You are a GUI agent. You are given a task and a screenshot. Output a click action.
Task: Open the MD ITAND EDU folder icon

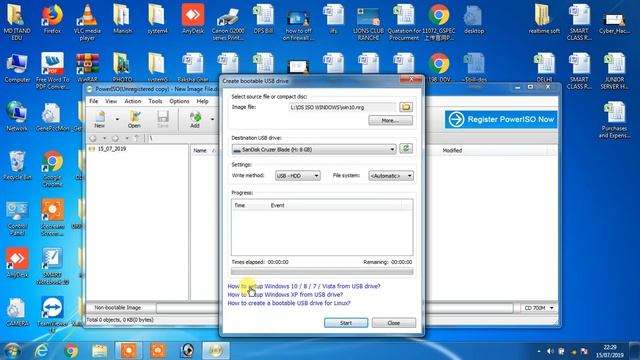tap(17, 22)
